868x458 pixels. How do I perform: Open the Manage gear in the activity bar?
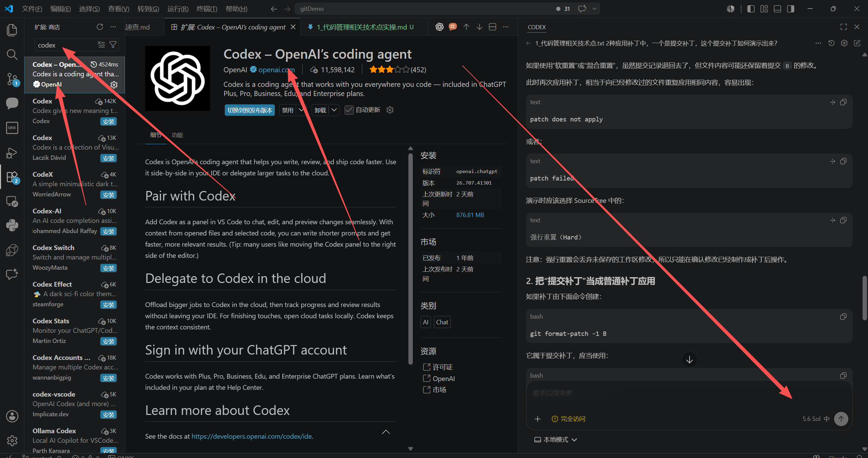coord(12,440)
